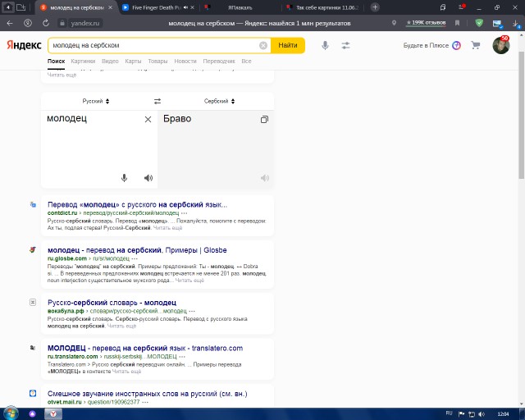The height and width of the screenshot is (420, 525).
Task: Open молодец - перевод на сербский Glosbe link
Action: tap(137, 250)
